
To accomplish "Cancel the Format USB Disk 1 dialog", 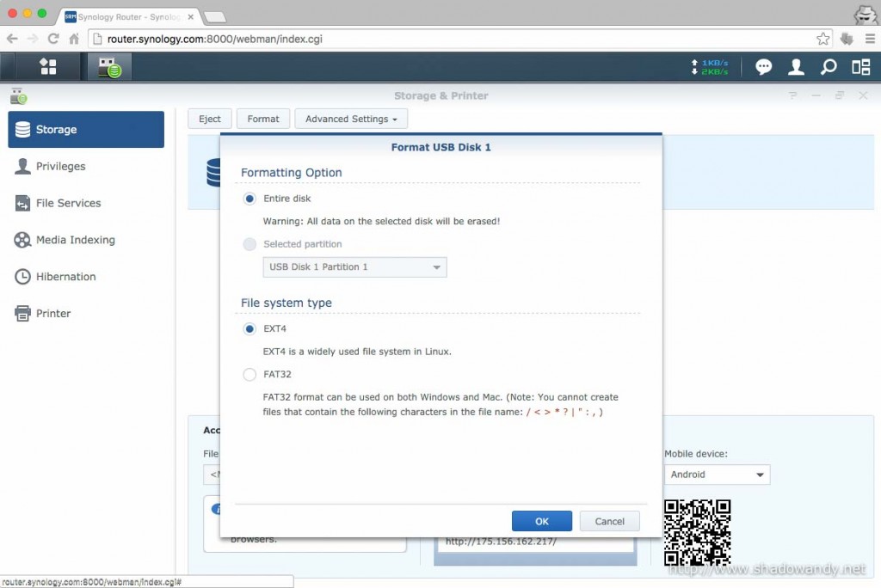I will click(610, 521).
